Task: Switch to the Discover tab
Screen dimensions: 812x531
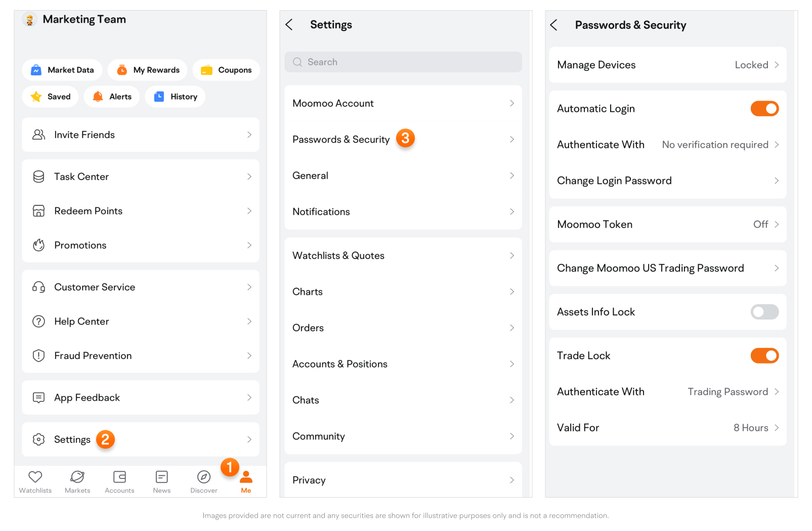Action: 204,482
